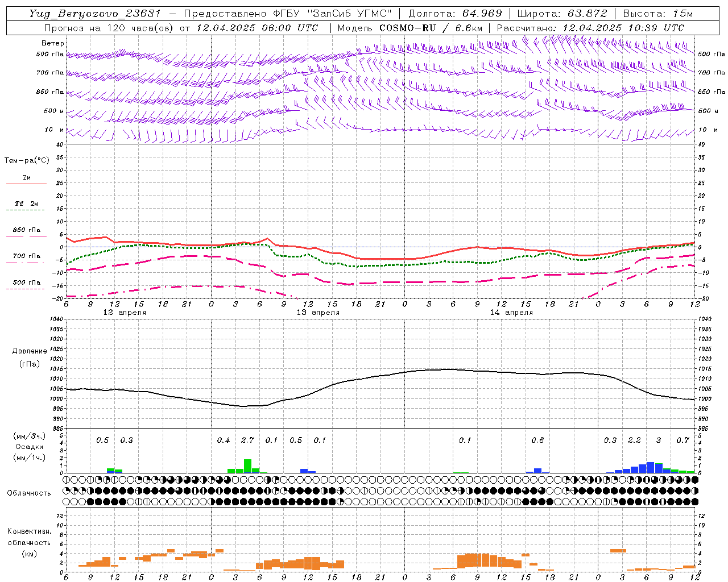Click the 0.4 three-hour precipitation value
728x582 pixels.
(224, 440)
